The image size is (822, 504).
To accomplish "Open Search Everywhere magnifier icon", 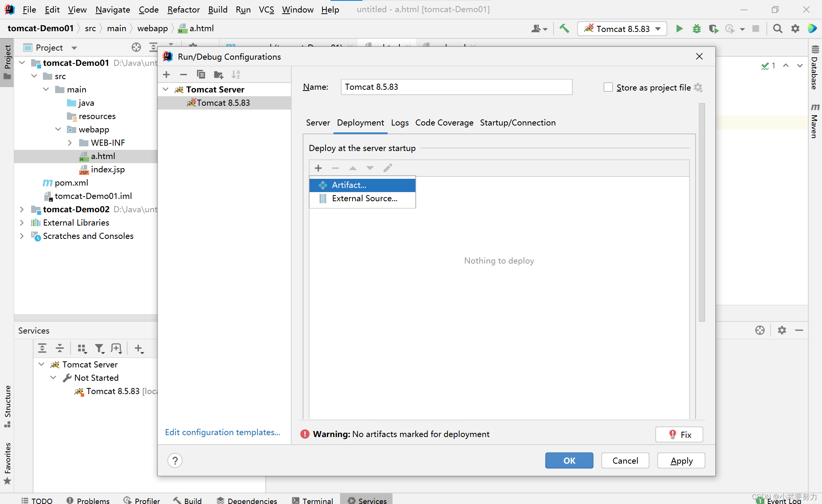I will pos(777,29).
